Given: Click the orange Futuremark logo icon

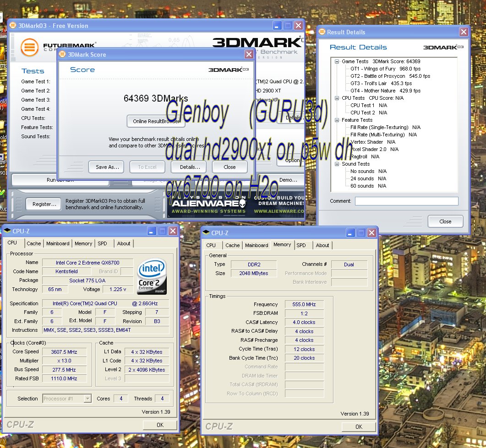Looking at the screenshot, I should (29, 47).
